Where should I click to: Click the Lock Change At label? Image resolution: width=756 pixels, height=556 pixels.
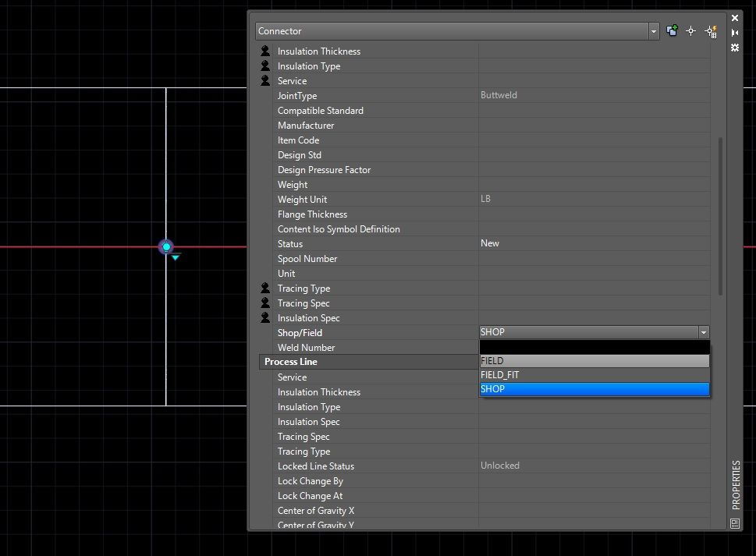coord(310,496)
